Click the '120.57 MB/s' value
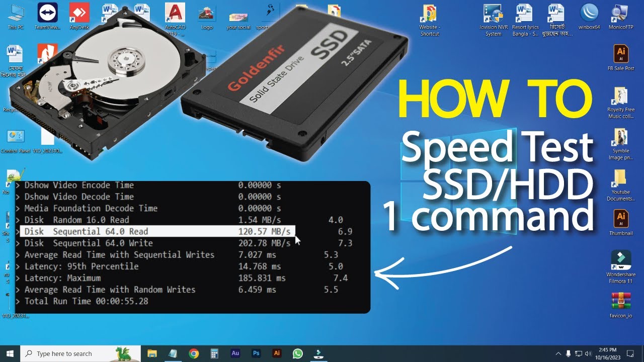 [x=264, y=231]
